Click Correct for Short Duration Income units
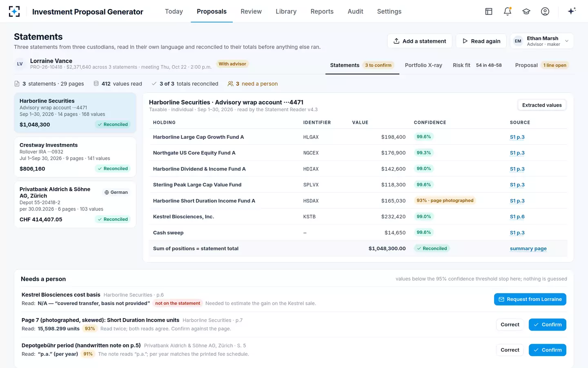Screen dimensions: 588x368 point(510,325)
